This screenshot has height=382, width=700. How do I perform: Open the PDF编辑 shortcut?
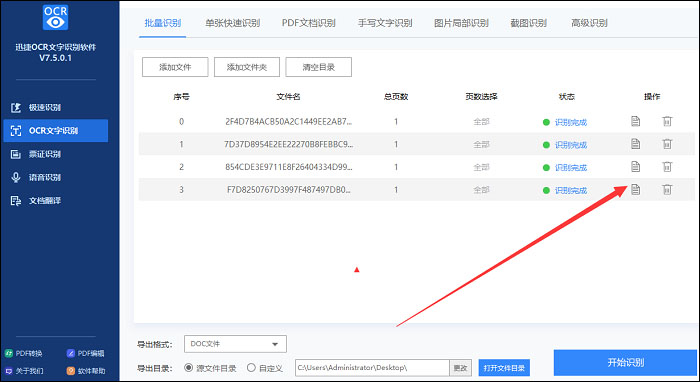tap(85, 353)
